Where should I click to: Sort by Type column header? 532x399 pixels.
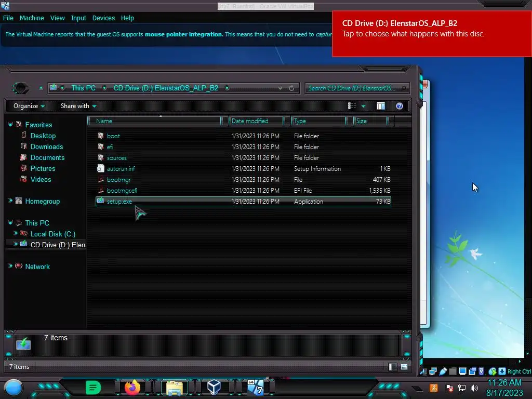pos(318,121)
